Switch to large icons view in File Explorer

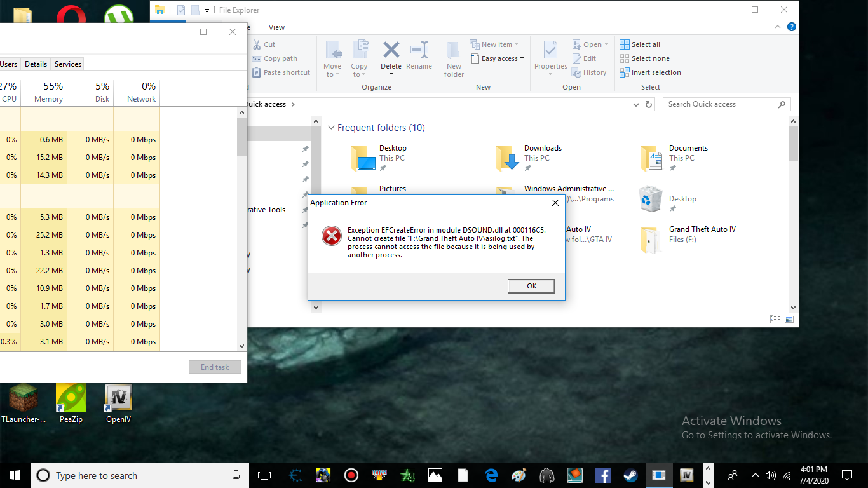(x=789, y=320)
